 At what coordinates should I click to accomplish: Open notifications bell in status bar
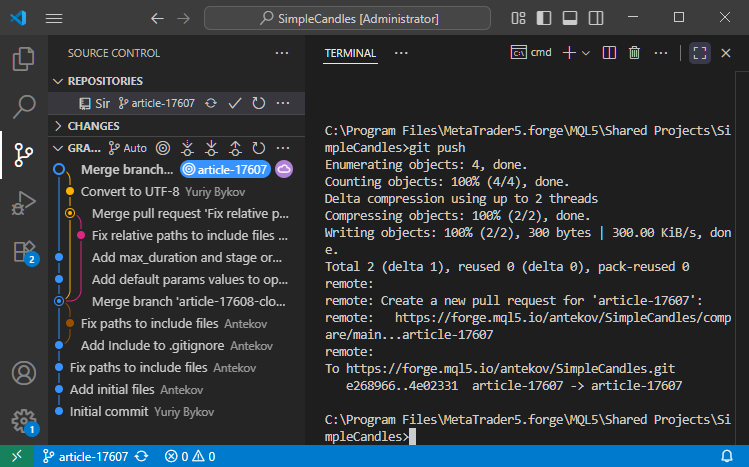pyautogui.click(x=727, y=456)
